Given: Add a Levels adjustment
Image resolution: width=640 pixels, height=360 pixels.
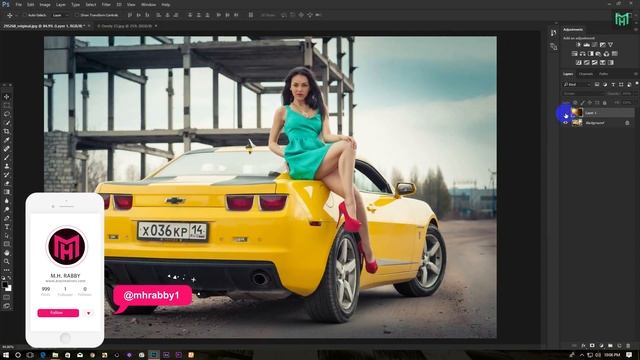Looking at the screenshot, I should (x=587, y=44).
